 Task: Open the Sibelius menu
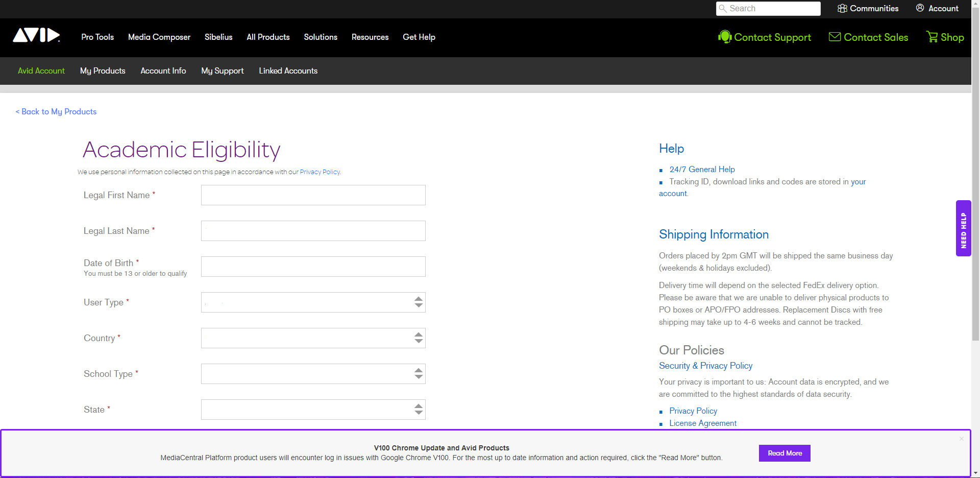(218, 37)
